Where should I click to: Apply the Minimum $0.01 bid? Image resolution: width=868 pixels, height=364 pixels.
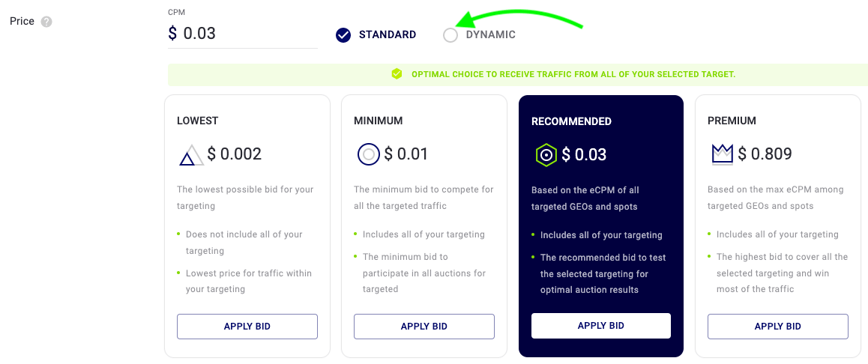[x=424, y=327]
